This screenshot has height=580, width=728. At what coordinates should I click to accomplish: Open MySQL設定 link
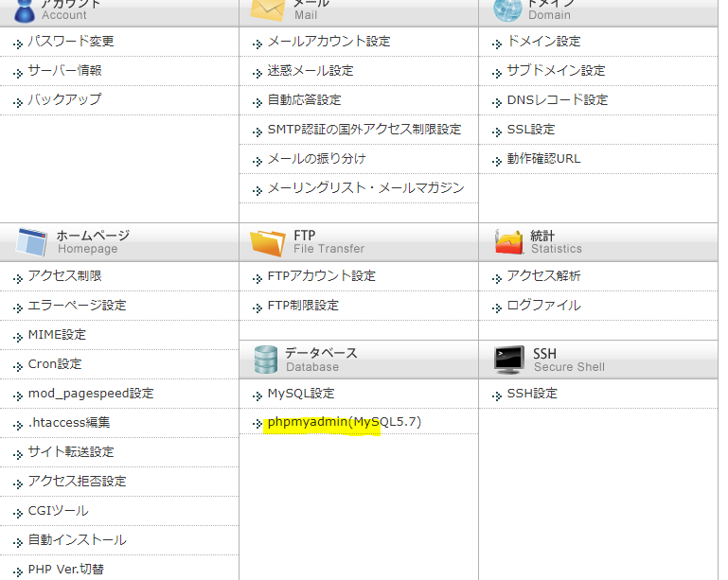coord(301,394)
